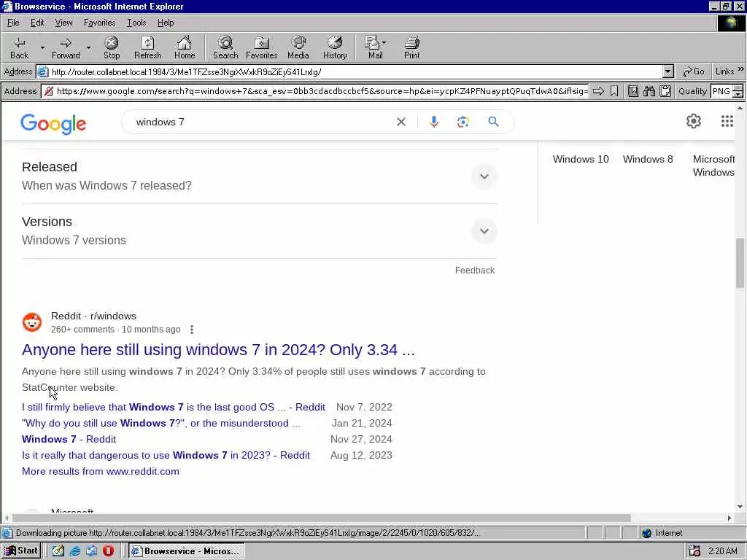Open 'Windows 7 - Reddit' link
Viewport: 747px width, 560px height.
tap(69, 439)
